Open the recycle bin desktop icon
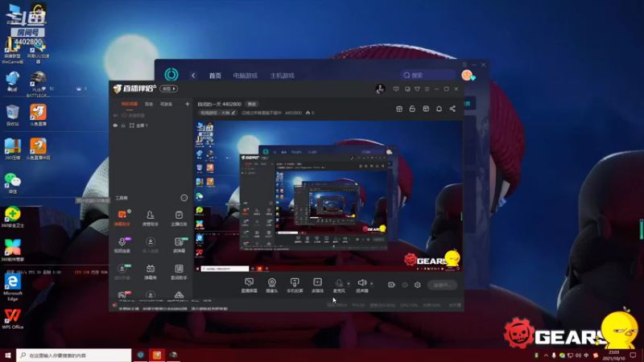Image resolution: width=644 pixels, height=362 pixels. point(13,114)
